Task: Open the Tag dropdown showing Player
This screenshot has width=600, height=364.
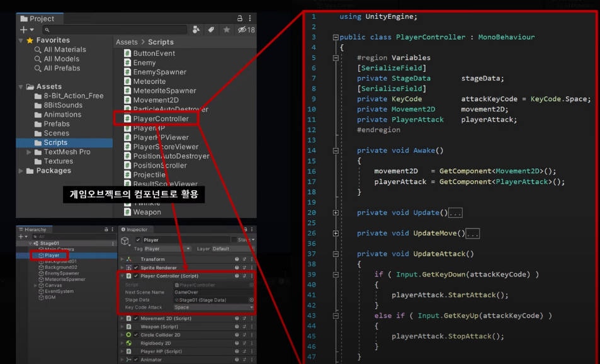Action: click(167, 249)
